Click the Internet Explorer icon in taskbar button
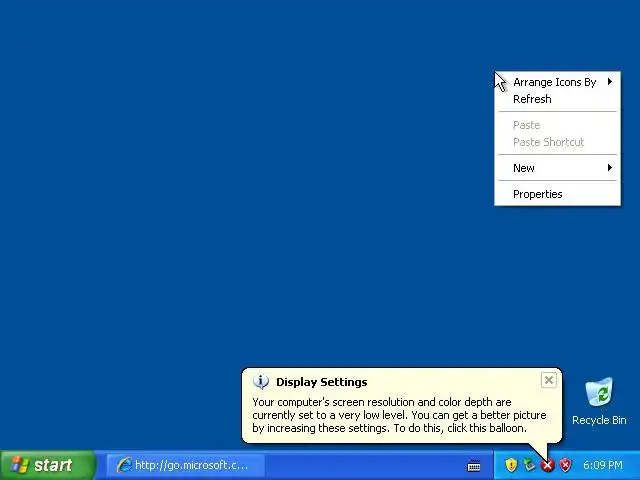The height and width of the screenshot is (480, 640). tap(124, 465)
